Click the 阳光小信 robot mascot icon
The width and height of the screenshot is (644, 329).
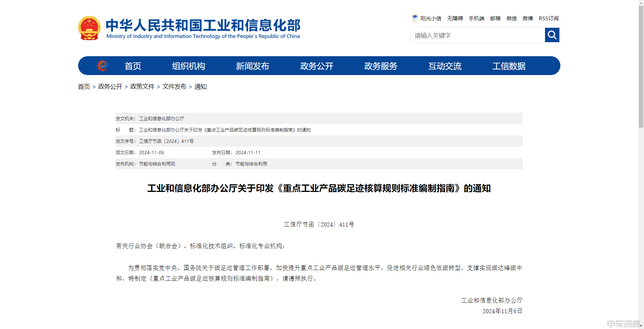(x=415, y=18)
